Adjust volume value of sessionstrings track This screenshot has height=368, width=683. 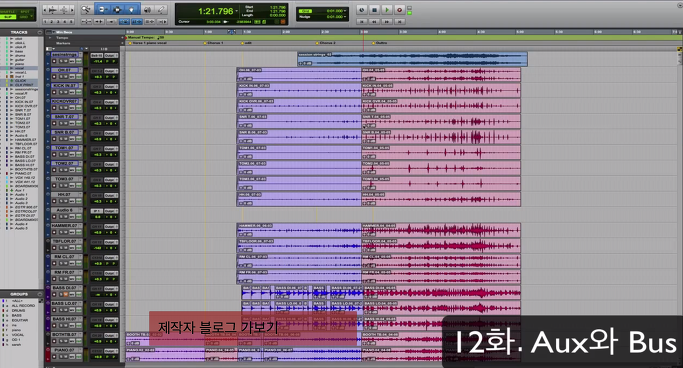click(97, 61)
